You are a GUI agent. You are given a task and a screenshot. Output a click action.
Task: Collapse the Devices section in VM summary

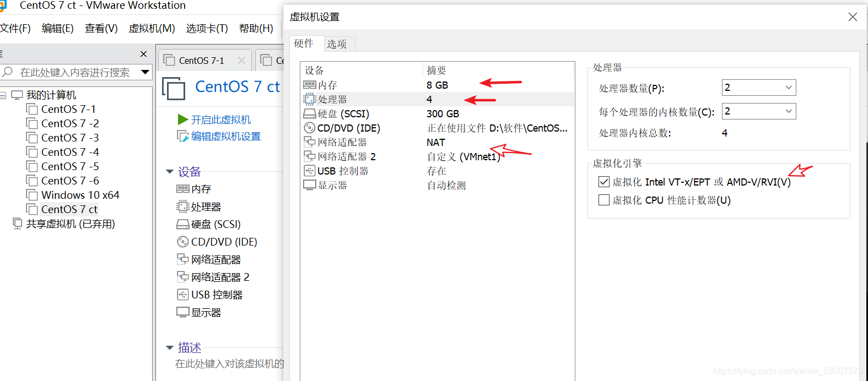[170, 172]
